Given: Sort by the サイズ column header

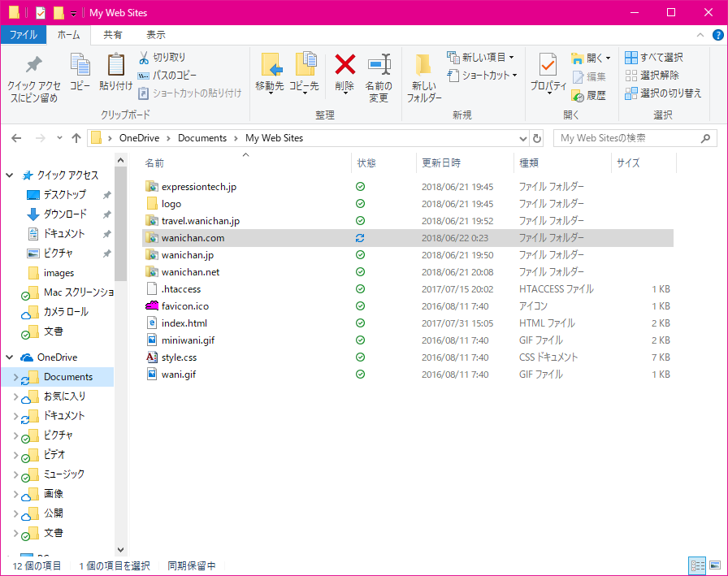Looking at the screenshot, I should tap(628, 163).
